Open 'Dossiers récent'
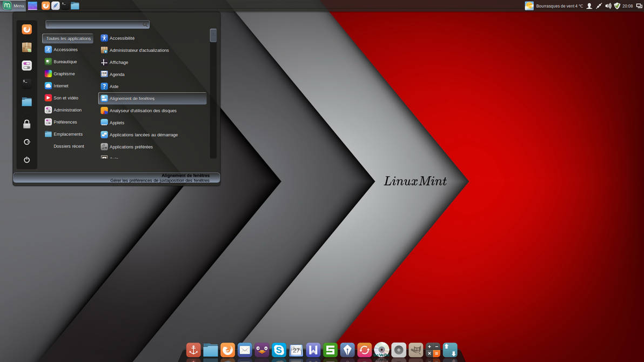The image size is (644, 362). point(69,146)
